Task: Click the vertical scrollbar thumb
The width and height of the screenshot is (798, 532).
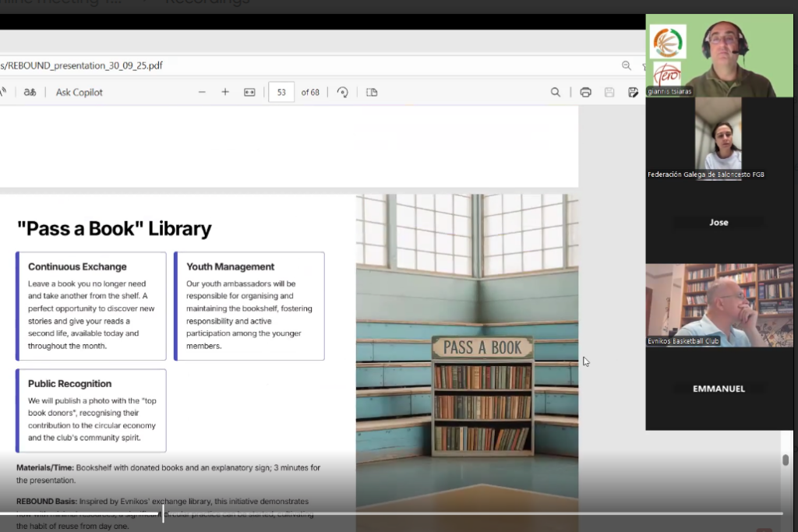Action: (x=785, y=460)
